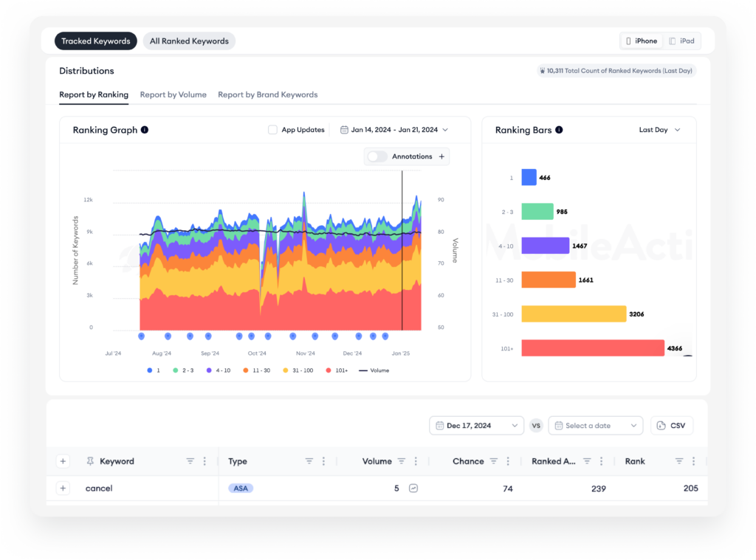Switch to Report by Volume tab
The image size is (756, 560).
pyautogui.click(x=173, y=94)
